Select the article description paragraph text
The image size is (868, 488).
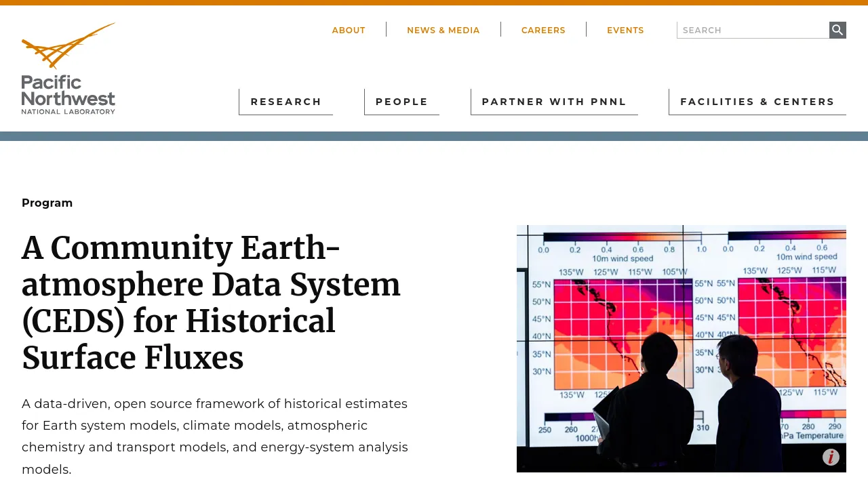pos(215,436)
